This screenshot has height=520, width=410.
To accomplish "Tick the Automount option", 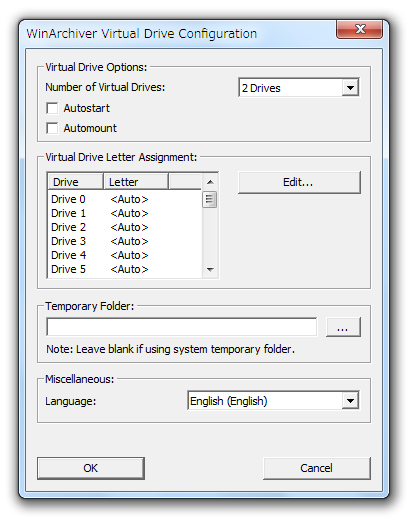I will 52,128.
